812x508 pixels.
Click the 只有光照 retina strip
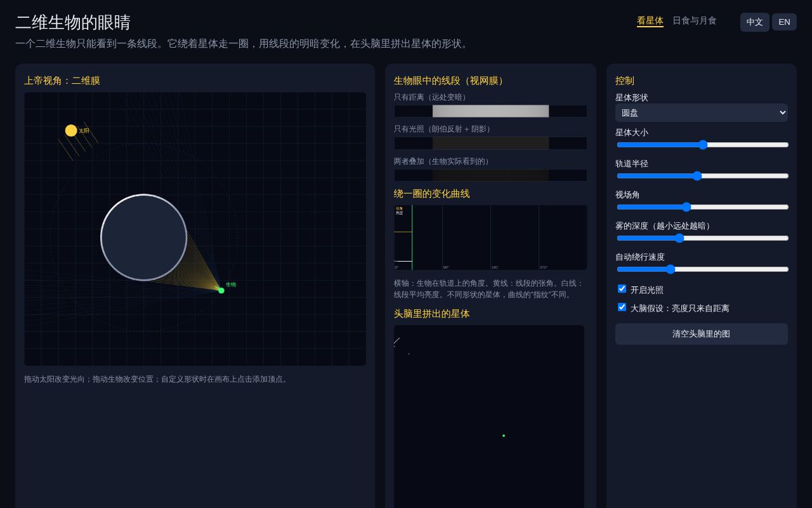(490, 143)
